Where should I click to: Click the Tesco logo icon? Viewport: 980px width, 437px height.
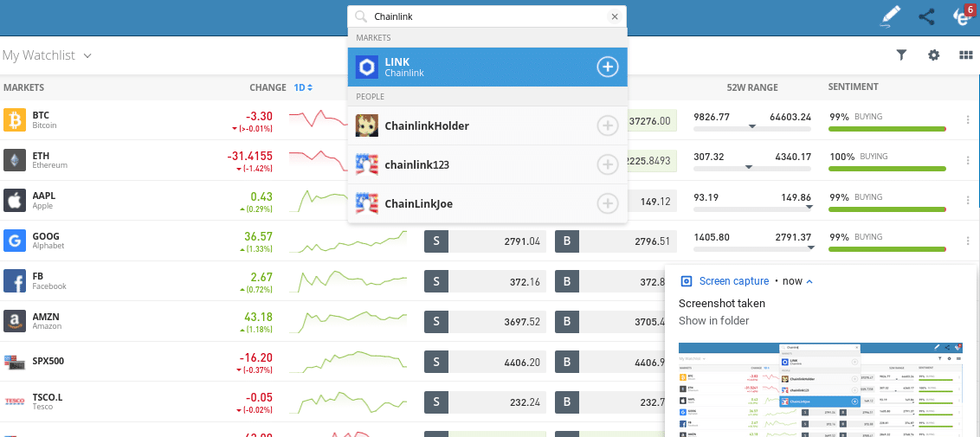point(15,402)
